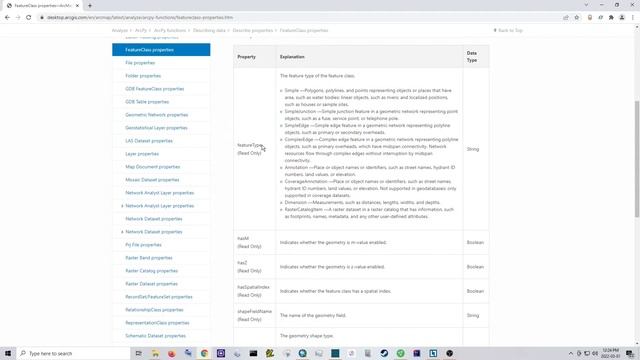This screenshot has width=640, height=360.
Task: Open the taskbar clock and date
Action: coord(610,353)
